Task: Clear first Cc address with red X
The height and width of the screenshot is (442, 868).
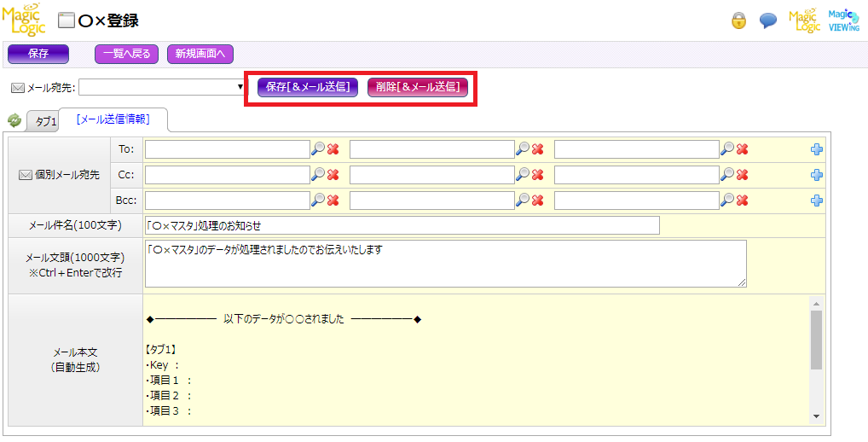Action: (333, 175)
